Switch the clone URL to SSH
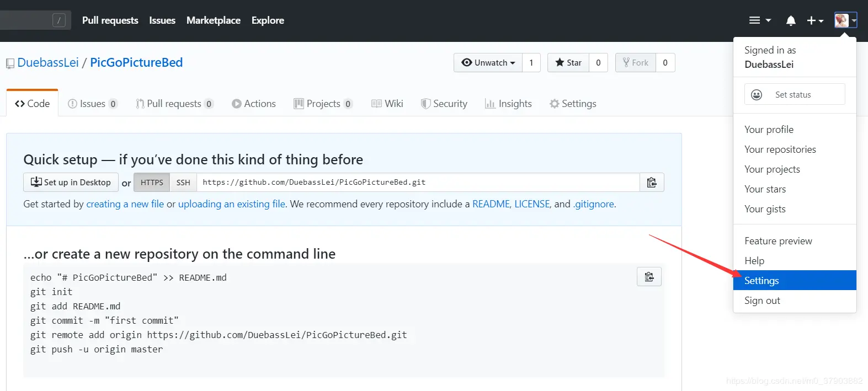Image resolution: width=868 pixels, height=391 pixels. (x=183, y=183)
